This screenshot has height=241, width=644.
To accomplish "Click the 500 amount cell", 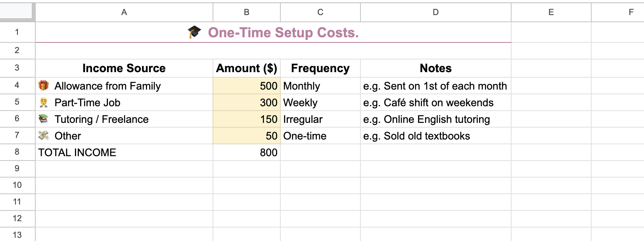I will tap(246, 86).
